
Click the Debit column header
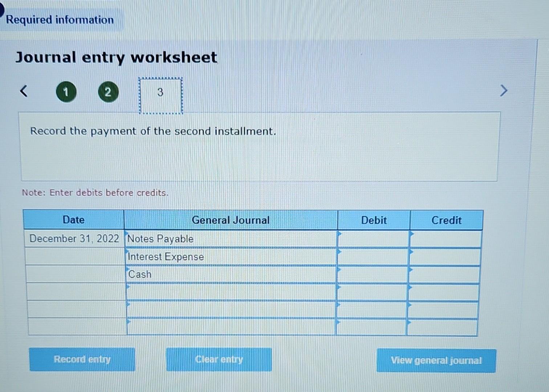click(x=374, y=220)
